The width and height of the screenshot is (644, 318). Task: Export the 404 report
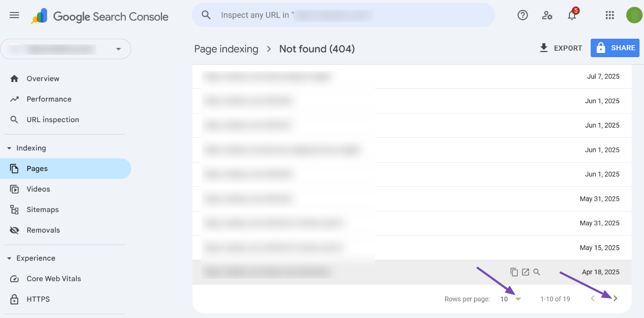pos(561,48)
